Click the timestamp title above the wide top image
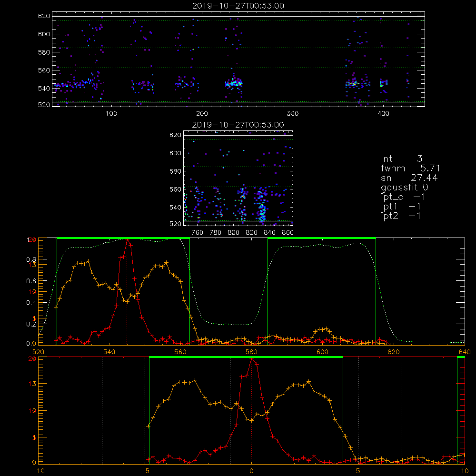 click(x=238, y=6)
